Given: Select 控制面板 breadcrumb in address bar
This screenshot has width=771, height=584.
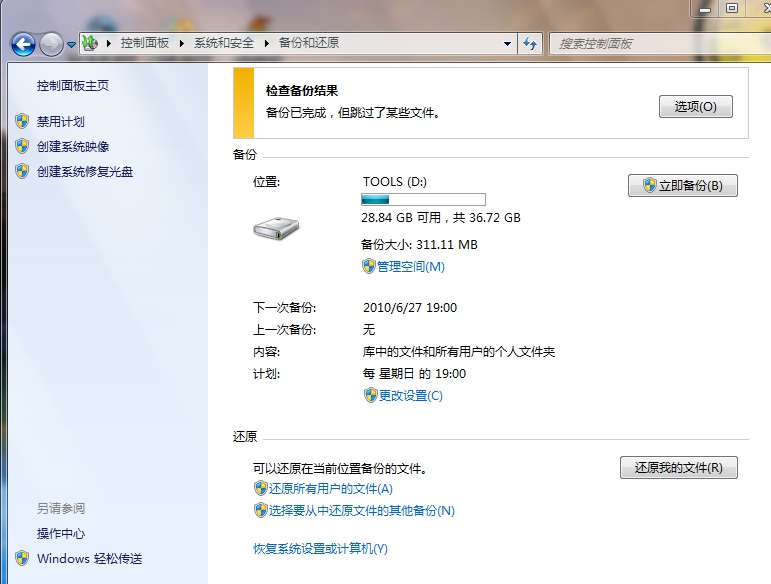Looking at the screenshot, I should point(145,43).
